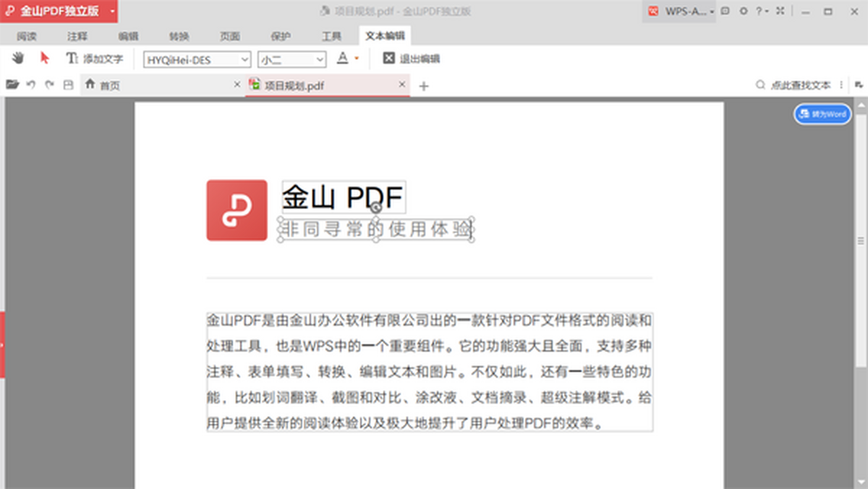Click the redo arrow icon
Viewport: 868px width, 489px height.
click(49, 85)
